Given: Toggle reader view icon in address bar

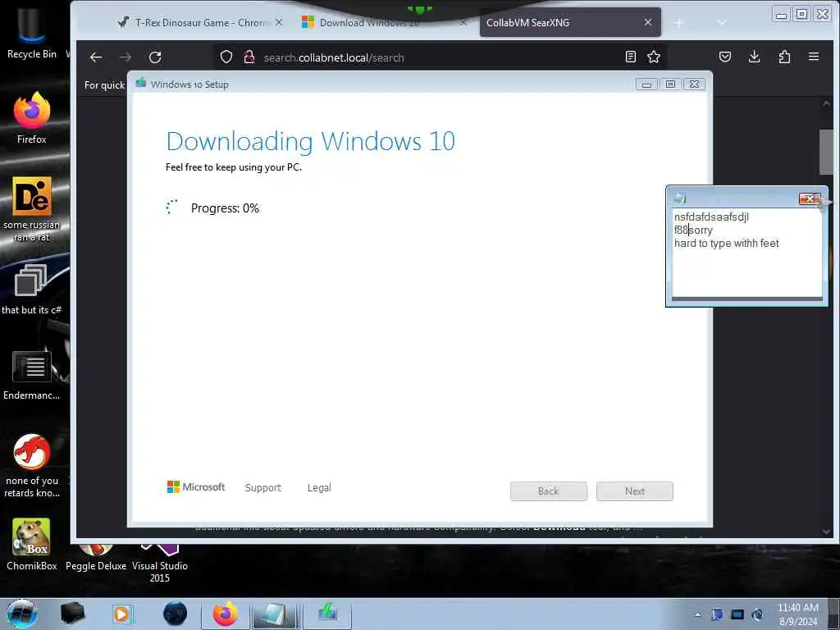Looking at the screenshot, I should [631, 57].
